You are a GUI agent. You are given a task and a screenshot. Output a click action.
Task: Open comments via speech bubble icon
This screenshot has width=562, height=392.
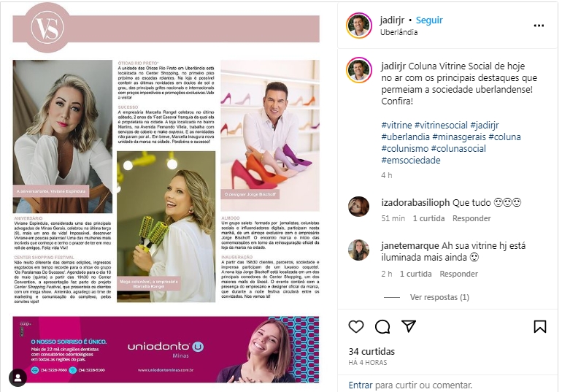[x=382, y=326]
